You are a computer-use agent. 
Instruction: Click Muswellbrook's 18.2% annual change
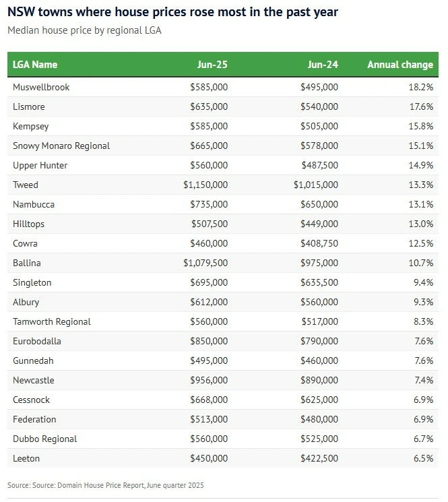click(x=420, y=87)
